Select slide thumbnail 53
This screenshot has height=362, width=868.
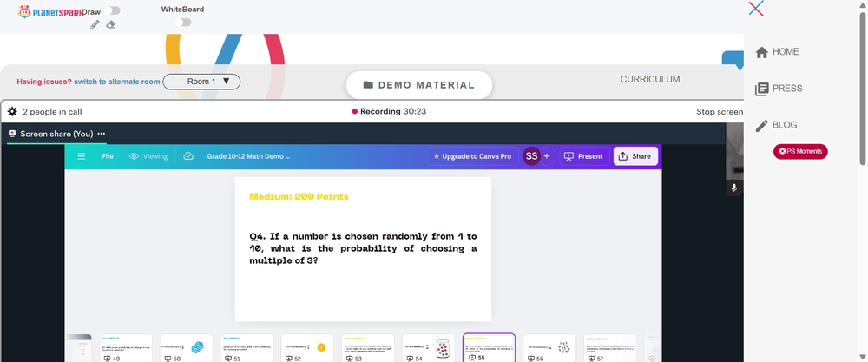[x=368, y=347]
